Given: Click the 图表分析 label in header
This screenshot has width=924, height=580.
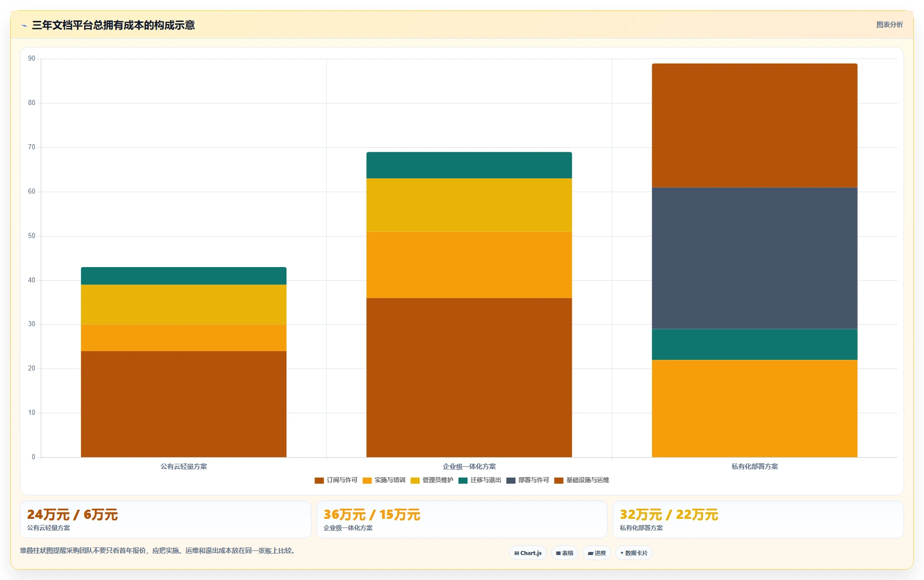Looking at the screenshot, I should point(889,24).
